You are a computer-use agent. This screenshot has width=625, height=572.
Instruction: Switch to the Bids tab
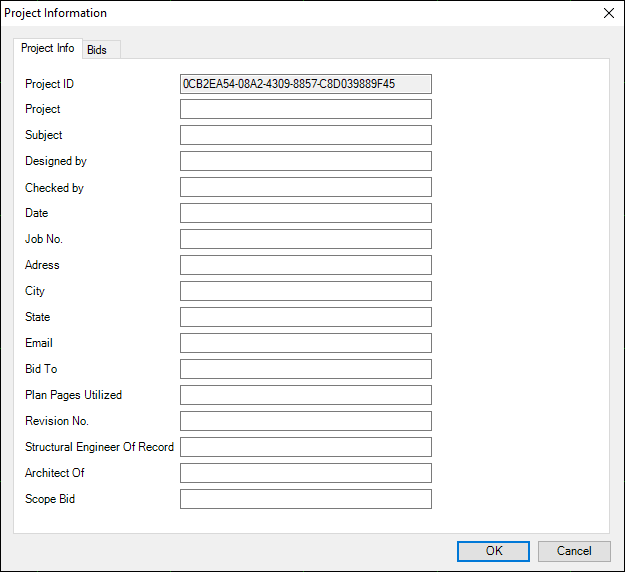tap(97, 50)
